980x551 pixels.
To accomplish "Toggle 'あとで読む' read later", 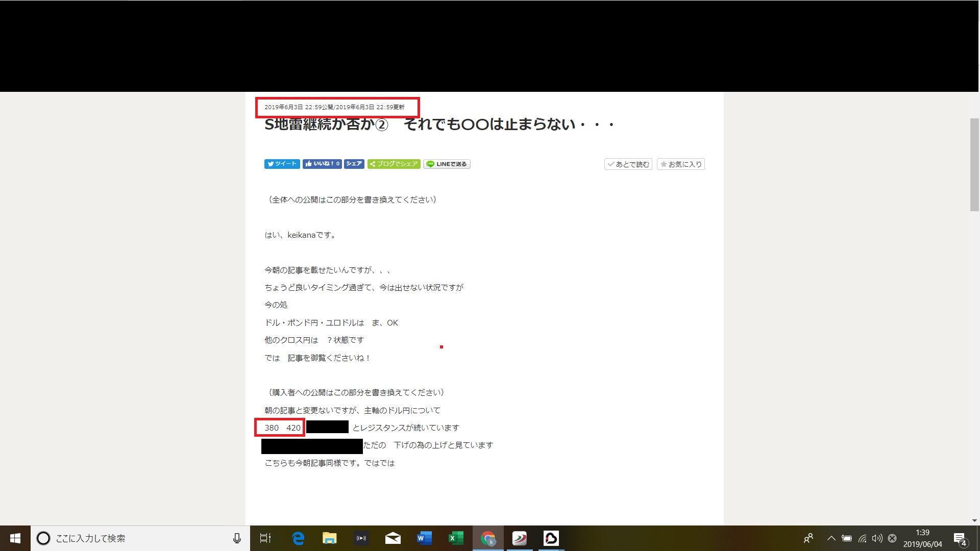I will 628,164.
